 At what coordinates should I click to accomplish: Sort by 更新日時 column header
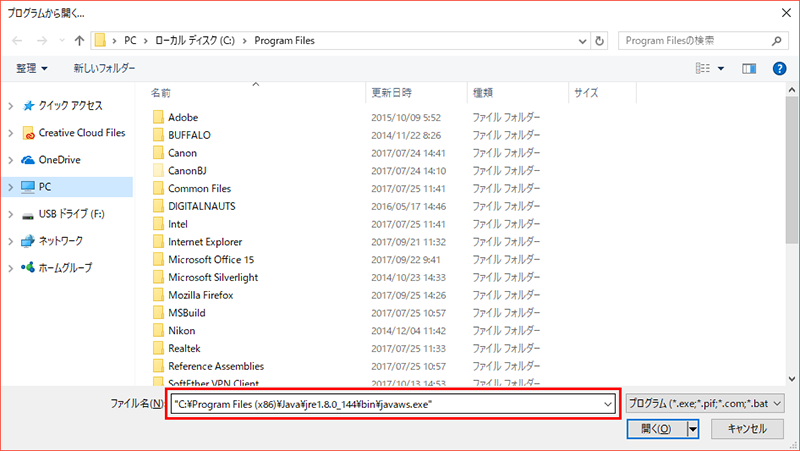394,92
